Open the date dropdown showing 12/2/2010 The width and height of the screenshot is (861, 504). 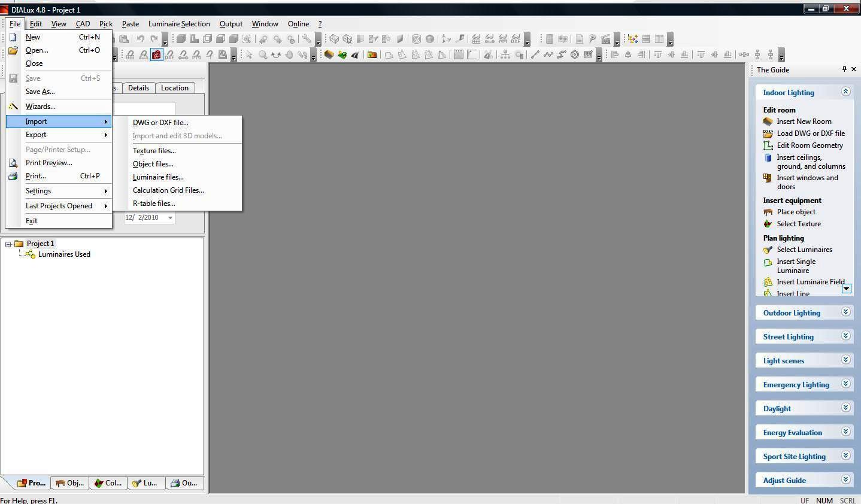pos(170,217)
